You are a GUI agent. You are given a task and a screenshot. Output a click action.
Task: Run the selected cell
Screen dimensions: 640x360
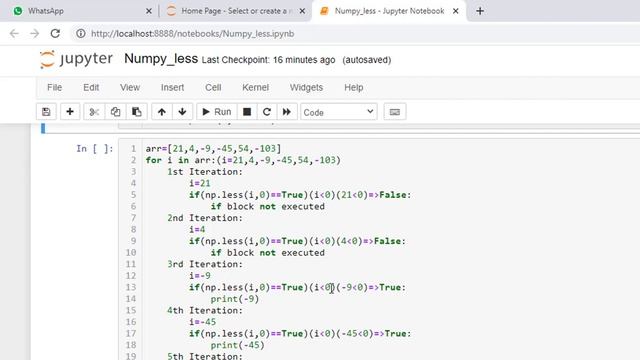tap(217, 112)
